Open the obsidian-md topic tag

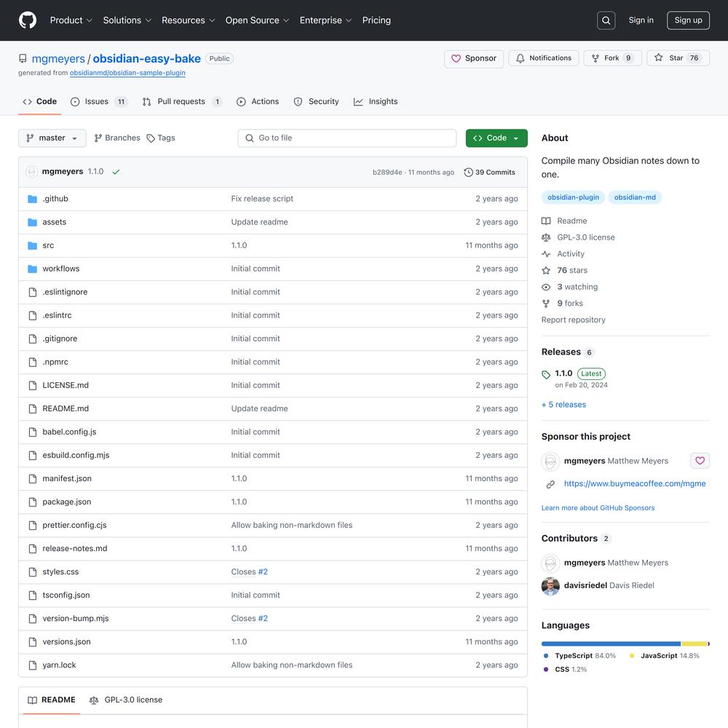click(x=635, y=197)
